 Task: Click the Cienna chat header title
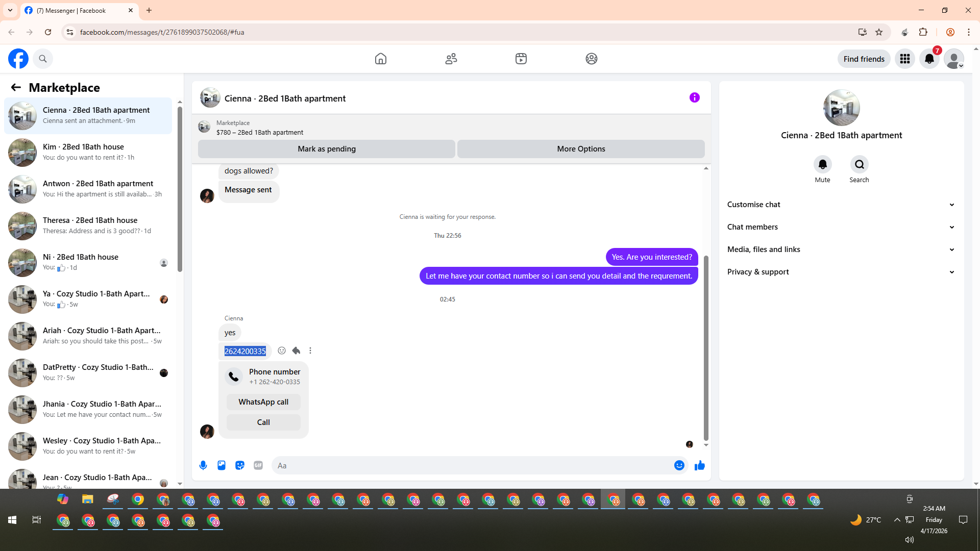(x=285, y=98)
